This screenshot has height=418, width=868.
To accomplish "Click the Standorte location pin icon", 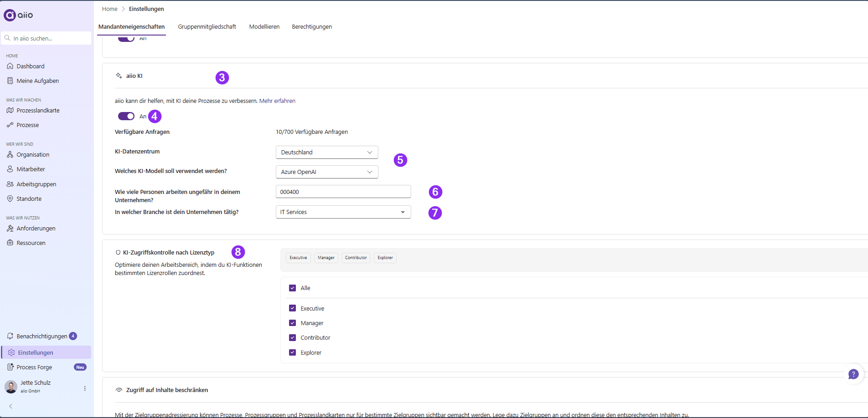I will click(10, 199).
